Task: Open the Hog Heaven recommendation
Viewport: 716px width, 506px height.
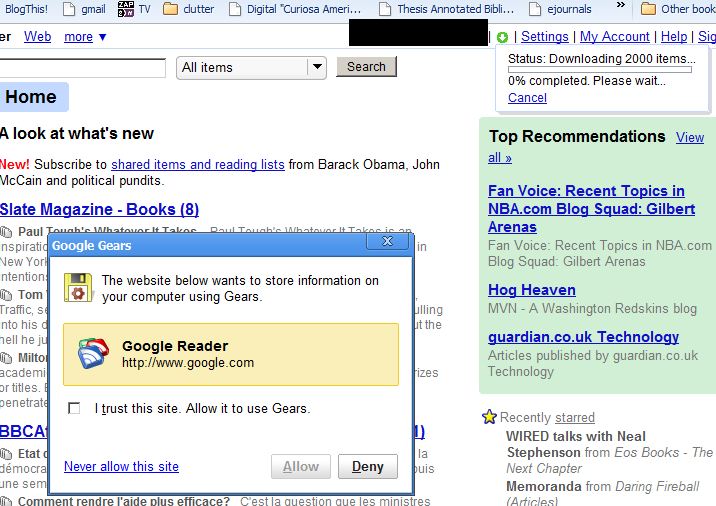Action: point(532,290)
